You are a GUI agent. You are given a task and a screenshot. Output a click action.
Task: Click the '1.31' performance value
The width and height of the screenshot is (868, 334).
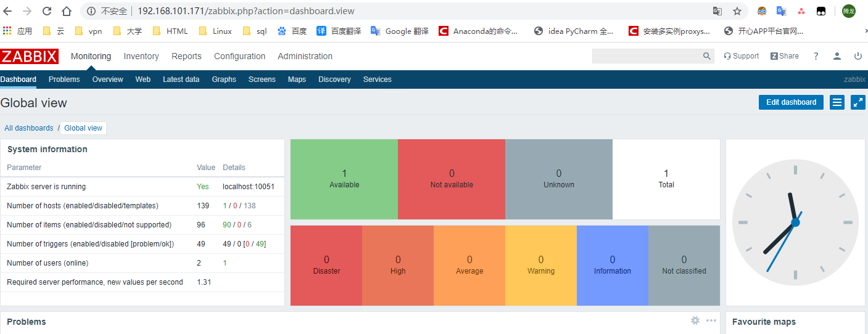pyautogui.click(x=204, y=282)
